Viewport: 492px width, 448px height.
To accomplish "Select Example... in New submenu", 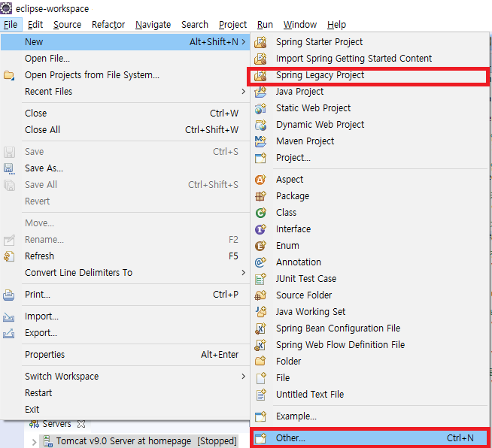I will [x=370, y=416].
